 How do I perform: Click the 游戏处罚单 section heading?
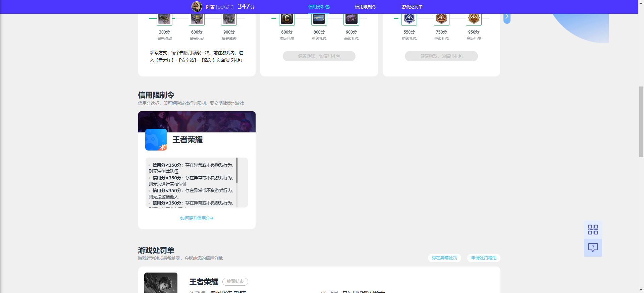[x=156, y=250]
